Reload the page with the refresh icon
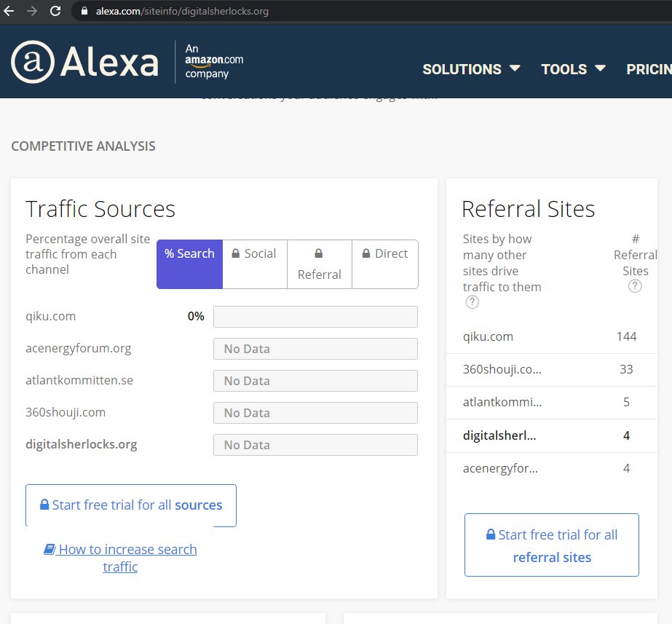 click(55, 11)
